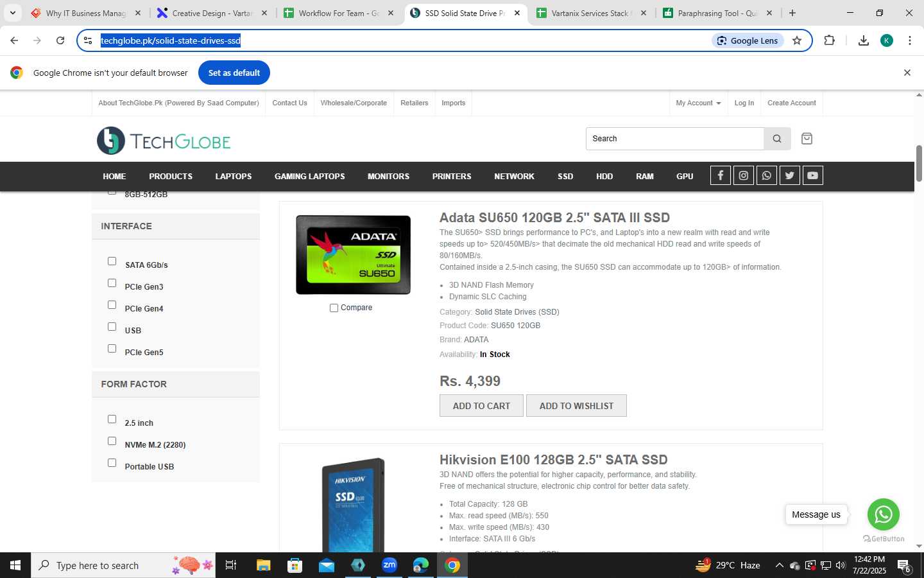
Task: Click the green WhatsApp chat bubble
Action: (883, 514)
